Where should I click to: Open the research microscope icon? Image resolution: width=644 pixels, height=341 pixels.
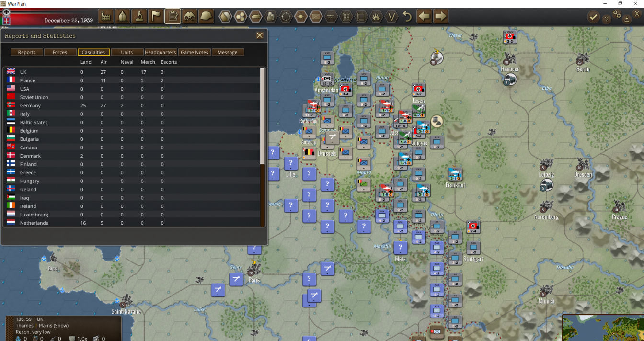click(x=139, y=16)
